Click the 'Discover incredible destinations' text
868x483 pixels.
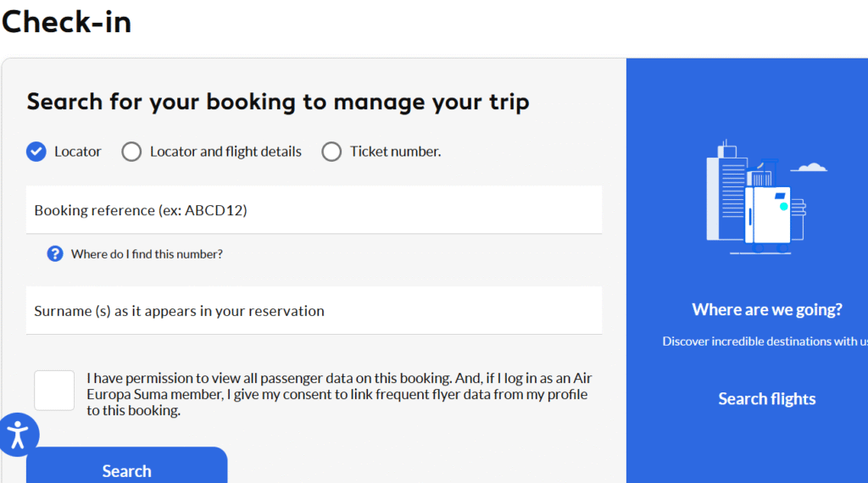[765, 341]
